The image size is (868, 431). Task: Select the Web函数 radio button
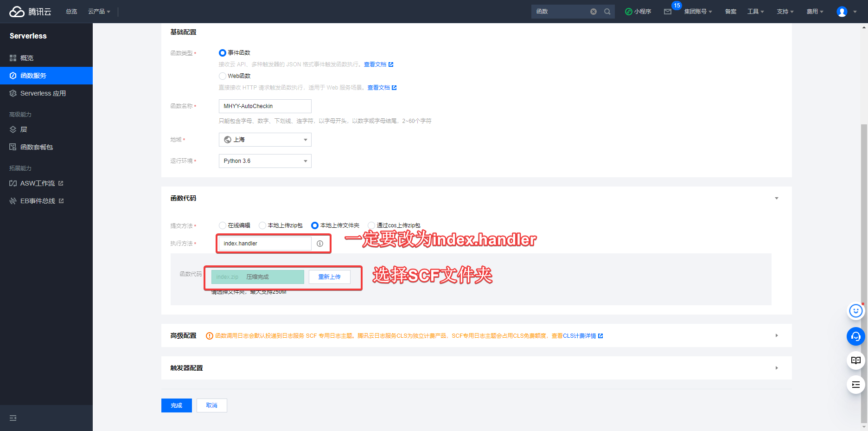[x=223, y=76]
